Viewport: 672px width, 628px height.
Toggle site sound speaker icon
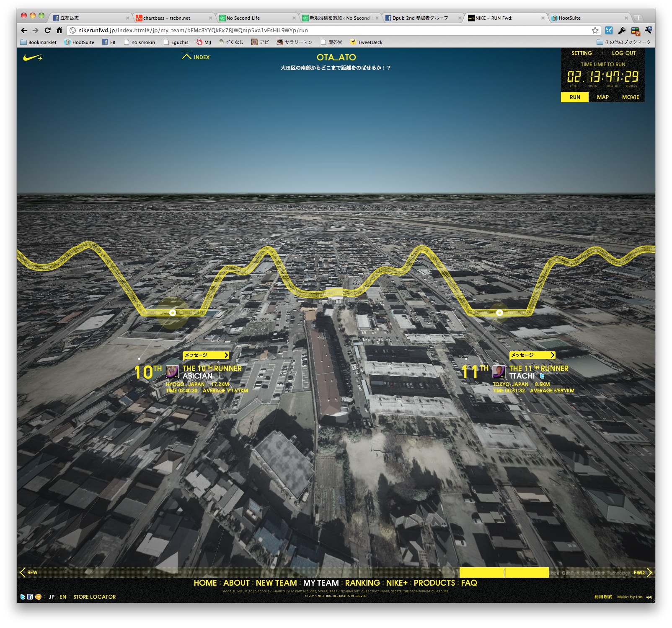649,597
